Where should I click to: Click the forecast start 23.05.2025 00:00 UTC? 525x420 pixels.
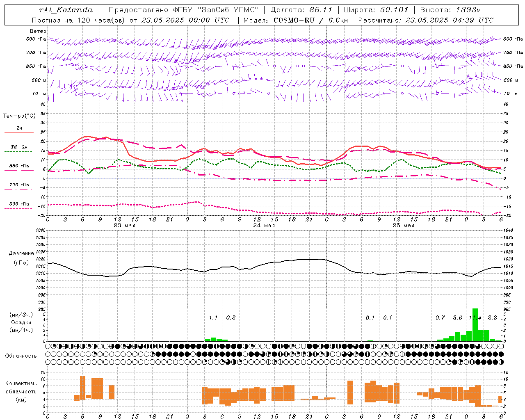185,20
